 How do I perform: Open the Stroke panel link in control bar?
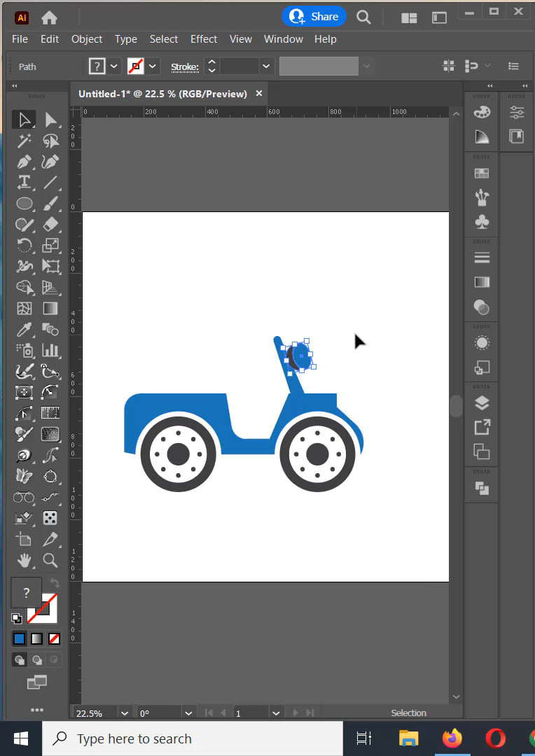[185, 66]
